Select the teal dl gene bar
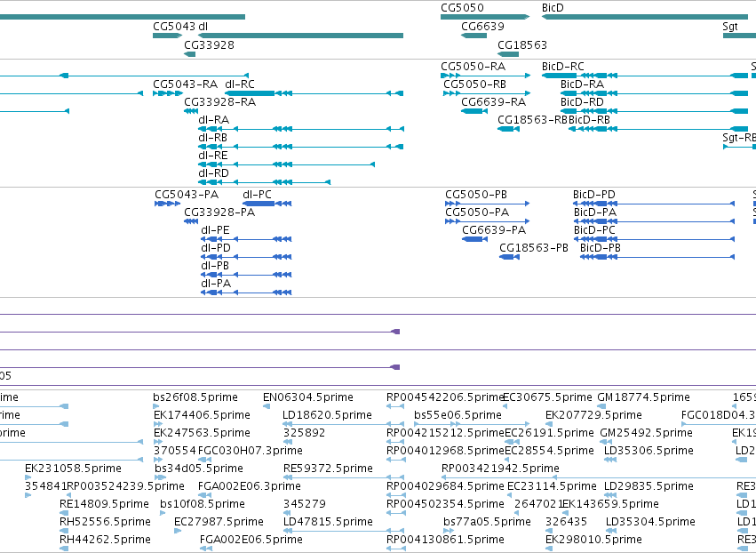 point(300,36)
